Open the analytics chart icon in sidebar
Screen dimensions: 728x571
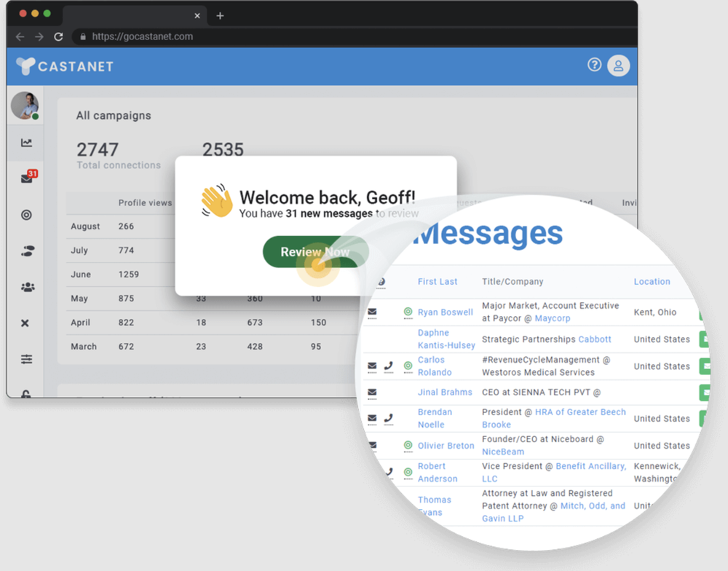26,143
